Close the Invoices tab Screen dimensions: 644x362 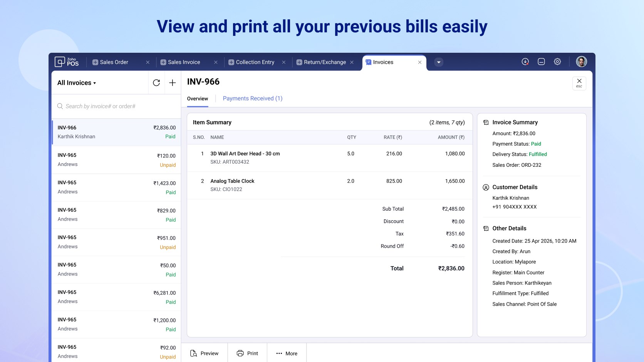420,62
